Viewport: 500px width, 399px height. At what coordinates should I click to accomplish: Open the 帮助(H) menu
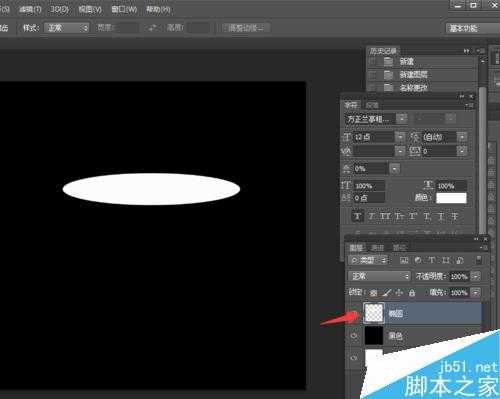click(158, 9)
